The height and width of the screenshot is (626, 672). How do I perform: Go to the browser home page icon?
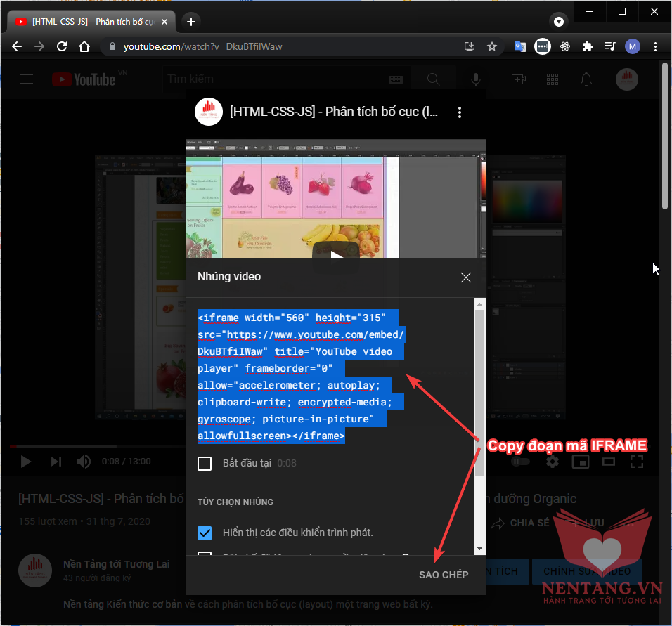click(x=84, y=46)
